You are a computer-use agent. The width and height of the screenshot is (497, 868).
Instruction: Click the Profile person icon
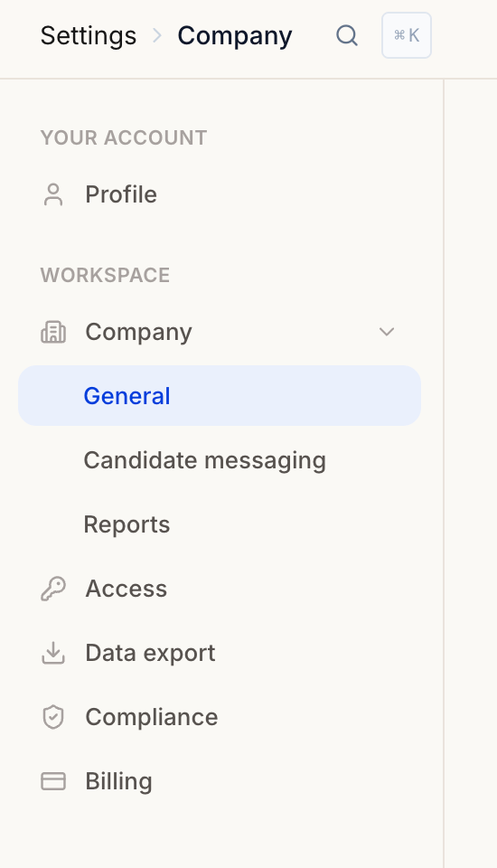tap(53, 195)
